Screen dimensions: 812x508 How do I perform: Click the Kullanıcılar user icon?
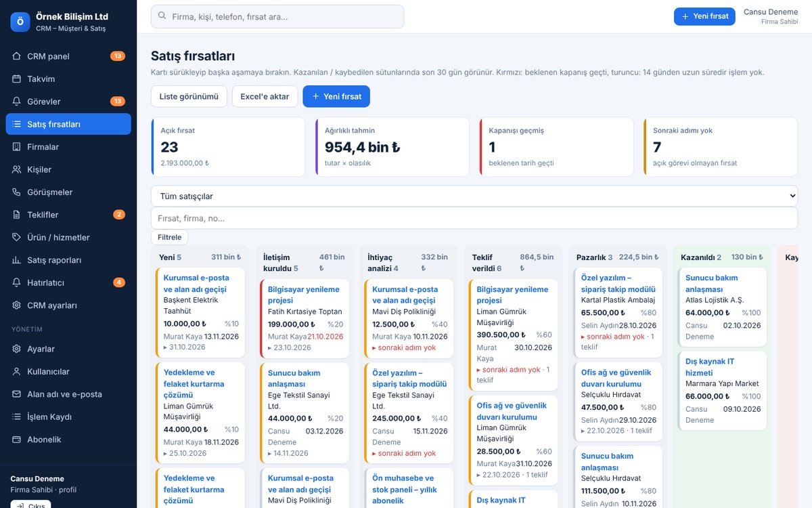pos(17,372)
